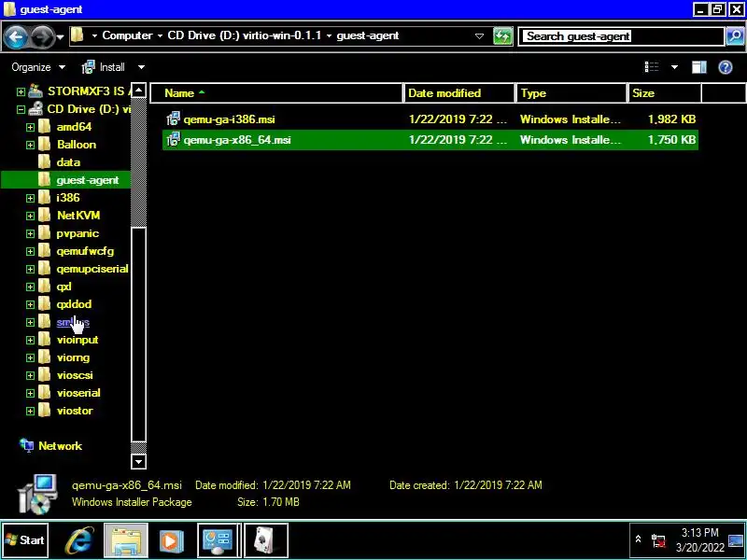Open the Start menu
Image resolution: width=747 pixels, height=560 pixels.
(25, 540)
